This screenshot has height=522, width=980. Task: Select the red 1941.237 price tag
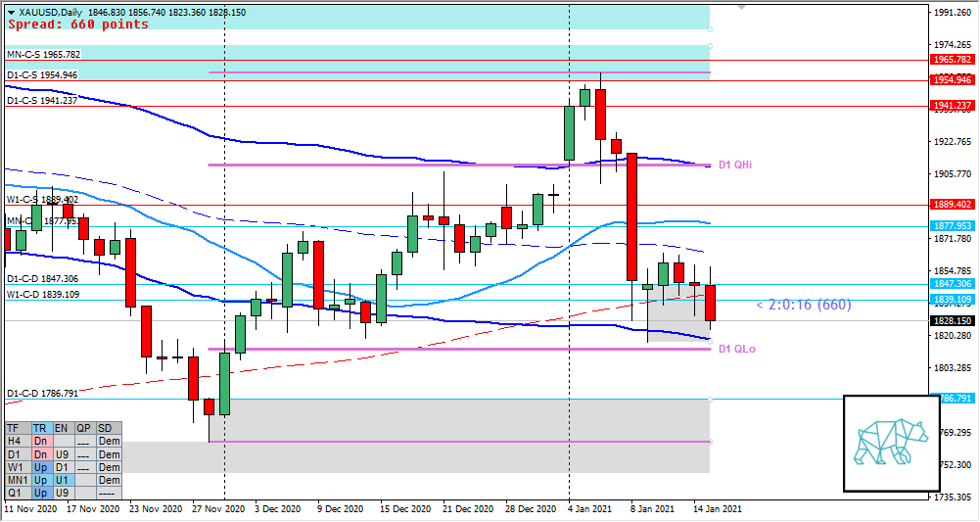(x=953, y=105)
